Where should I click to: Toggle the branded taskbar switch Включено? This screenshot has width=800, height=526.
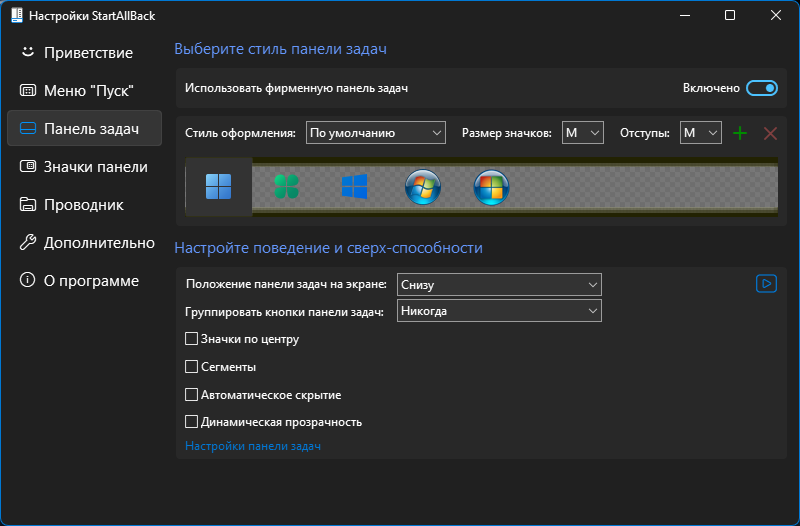(762, 88)
